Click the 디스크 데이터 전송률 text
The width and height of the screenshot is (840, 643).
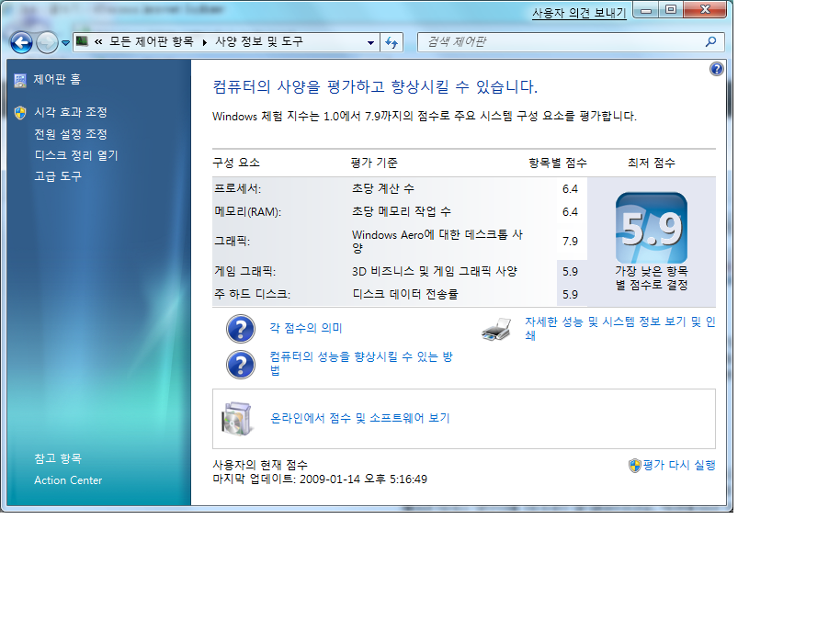405,294
